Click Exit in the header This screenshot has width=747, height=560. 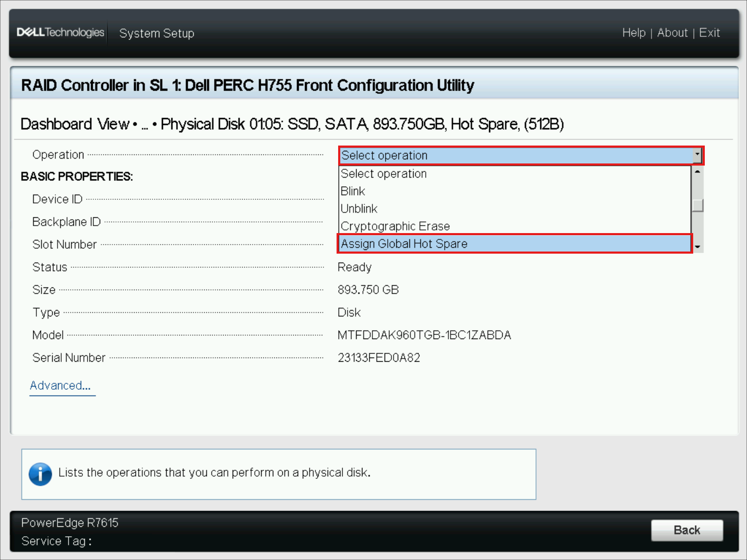click(x=710, y=33)
